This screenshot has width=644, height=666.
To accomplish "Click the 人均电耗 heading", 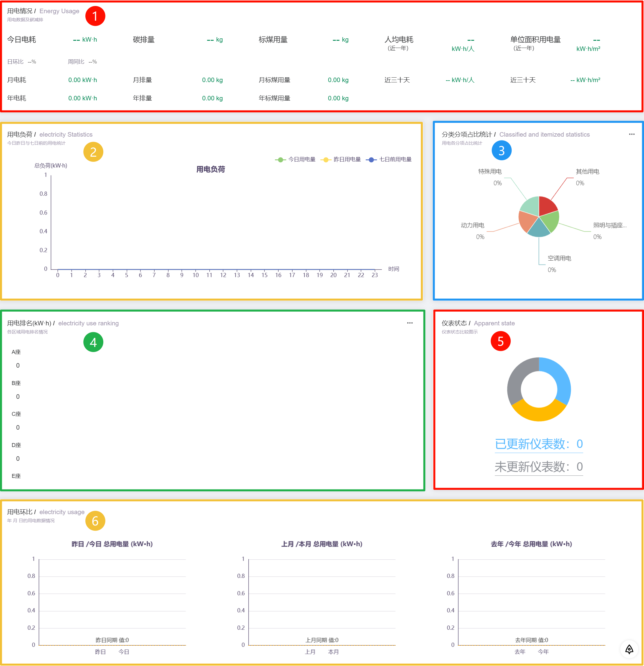I will point(399,40).
